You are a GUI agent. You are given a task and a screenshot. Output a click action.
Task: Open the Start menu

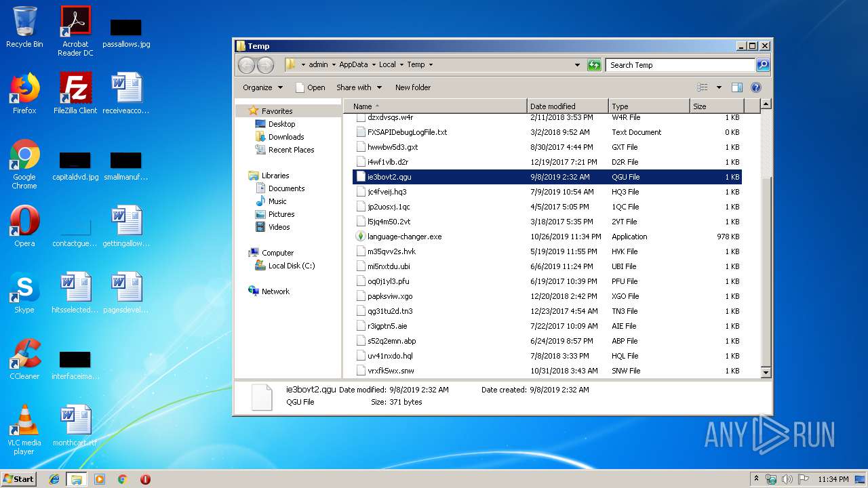19,479
